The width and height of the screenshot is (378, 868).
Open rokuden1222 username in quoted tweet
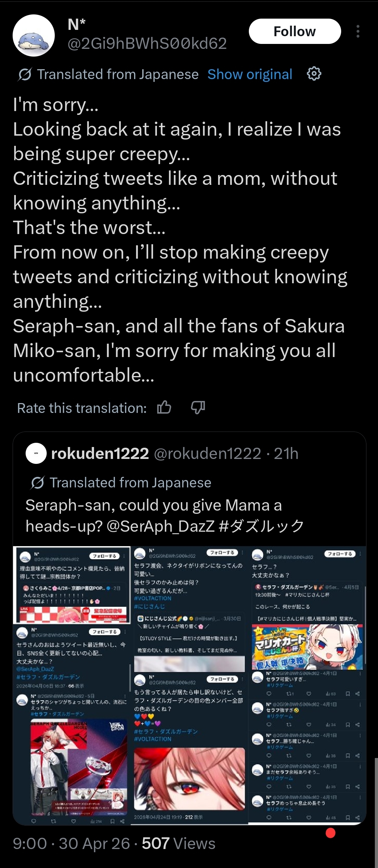tap(100, 453)
